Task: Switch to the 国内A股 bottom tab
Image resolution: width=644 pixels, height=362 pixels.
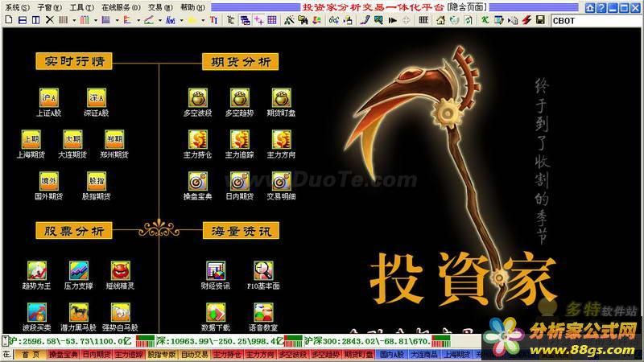Action: point(392,354)
